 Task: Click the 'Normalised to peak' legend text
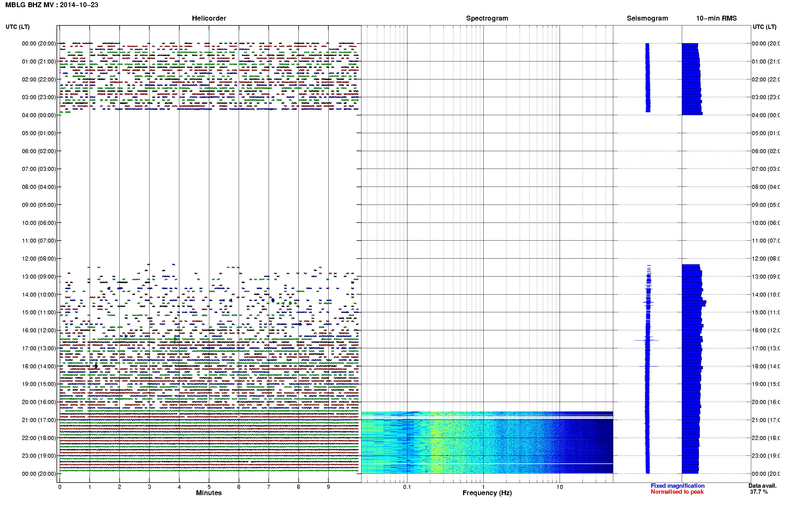pyautogui.click(x=677, y=492)
